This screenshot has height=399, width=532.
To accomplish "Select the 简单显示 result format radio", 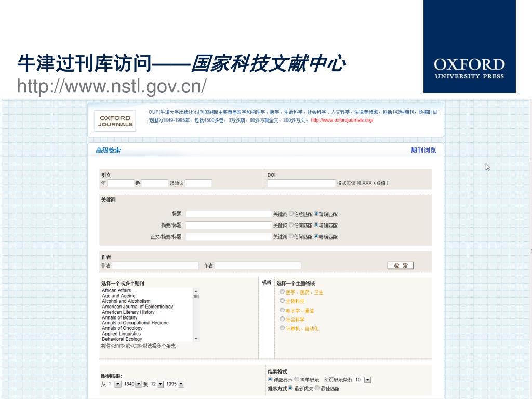I will click(x=297, y=379).
